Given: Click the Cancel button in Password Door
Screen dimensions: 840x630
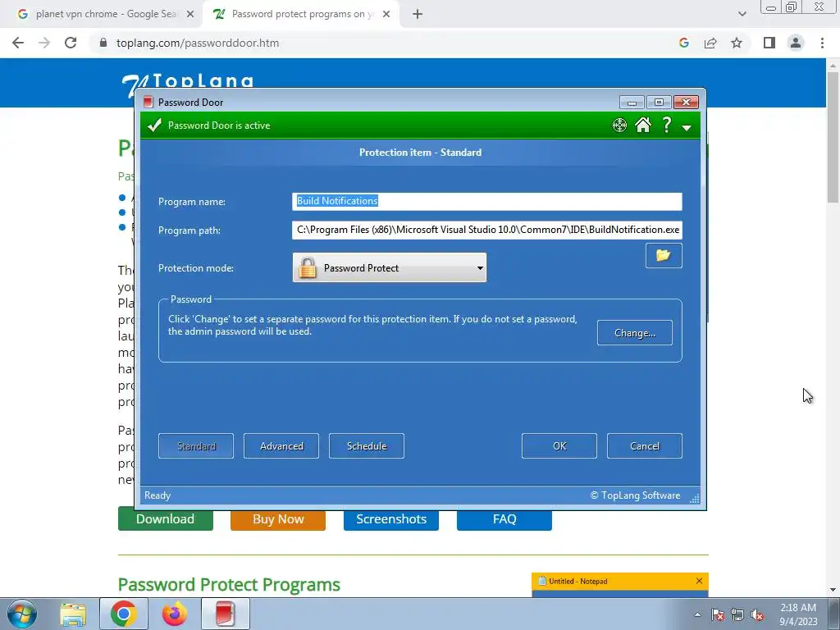Looking at the screenshot, I should coord(645,445).
